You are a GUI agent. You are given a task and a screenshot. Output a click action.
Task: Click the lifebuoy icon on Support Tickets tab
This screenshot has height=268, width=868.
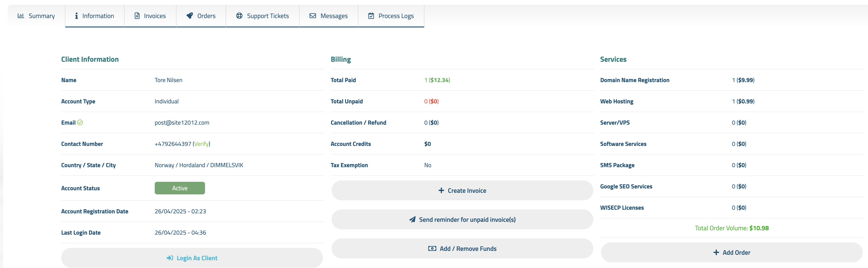tap(239, 16)
